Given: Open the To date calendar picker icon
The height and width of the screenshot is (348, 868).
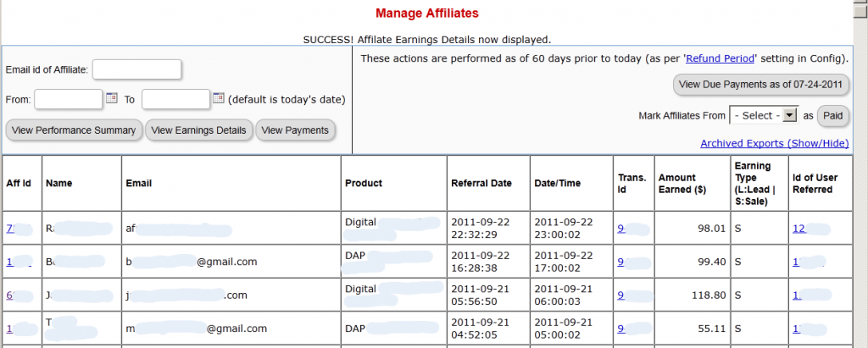Looking at the screenshot, I should click(218, 98).
